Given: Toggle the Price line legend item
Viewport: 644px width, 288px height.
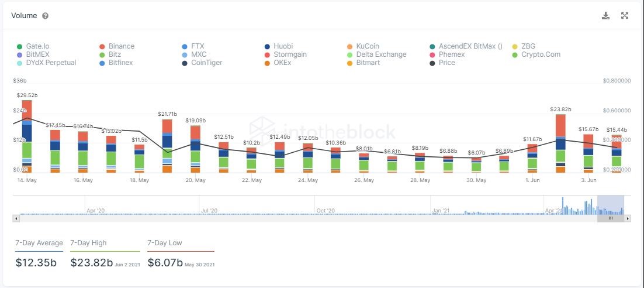Looking at the screenshot, I should pyautogui.click(x=446, y=63).
